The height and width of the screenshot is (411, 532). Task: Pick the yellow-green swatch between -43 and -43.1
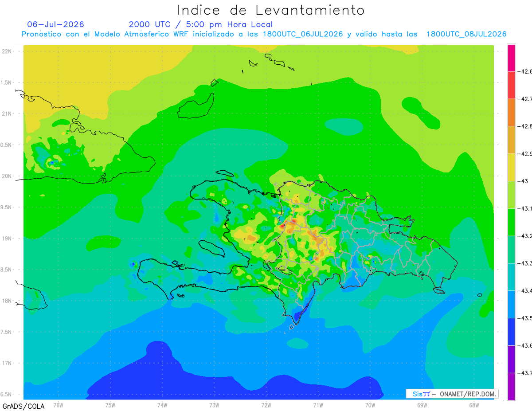coord(511,195)
